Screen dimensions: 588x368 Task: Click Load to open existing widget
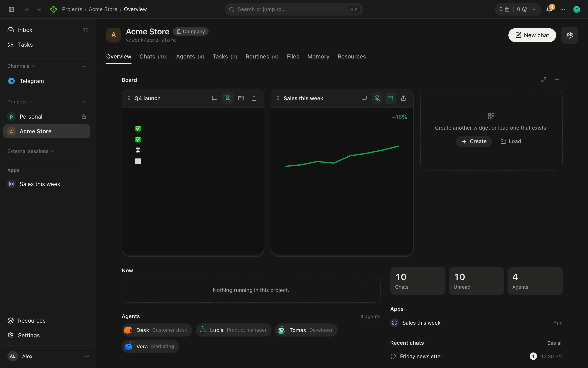click(511, 141)
